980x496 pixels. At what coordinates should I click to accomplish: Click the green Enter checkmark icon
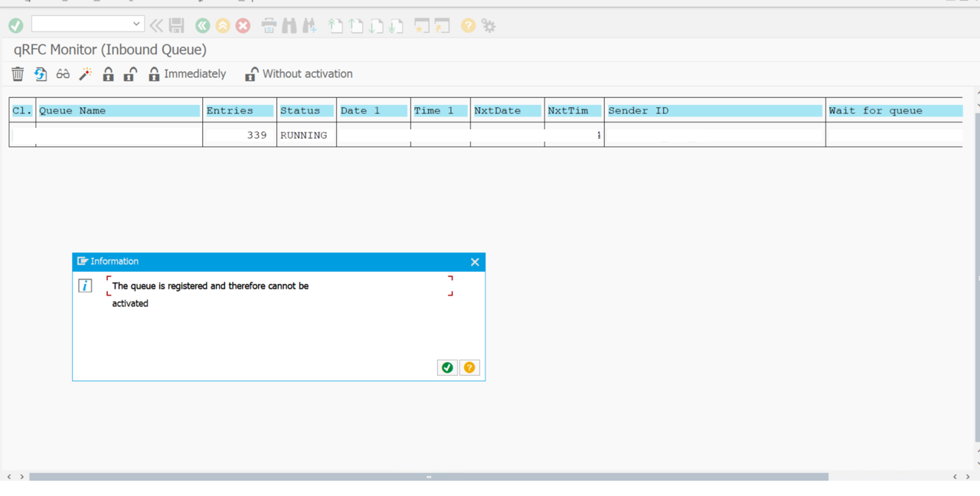coord(15,26)
